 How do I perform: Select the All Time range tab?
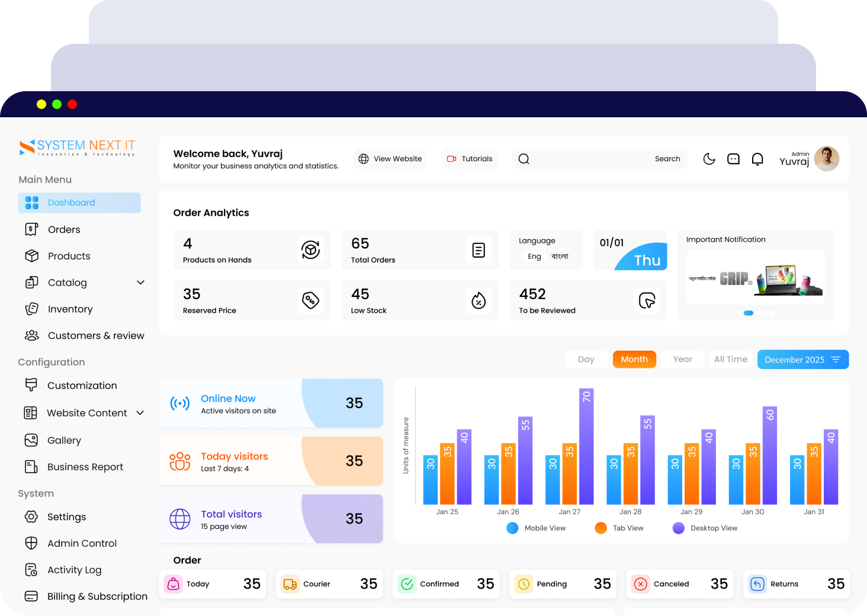click(x=730, y=360)
